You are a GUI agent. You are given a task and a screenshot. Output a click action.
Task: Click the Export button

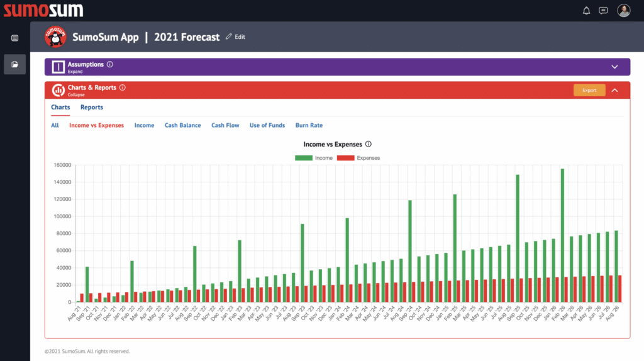[589, 90]
